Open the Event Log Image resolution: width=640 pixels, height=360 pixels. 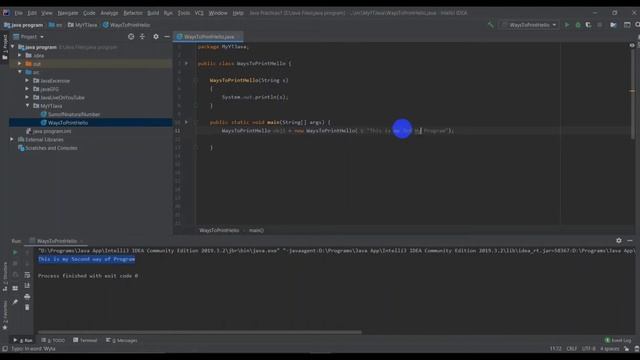coord(618,340)
